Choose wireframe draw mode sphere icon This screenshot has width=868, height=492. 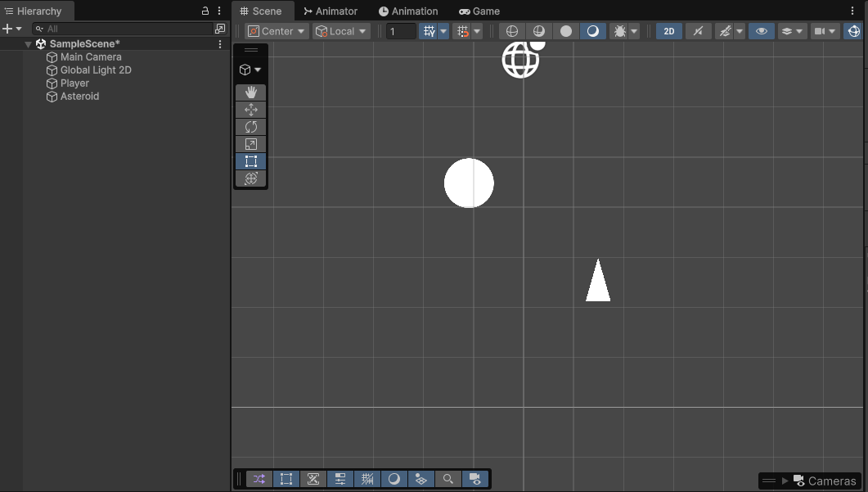512,31
